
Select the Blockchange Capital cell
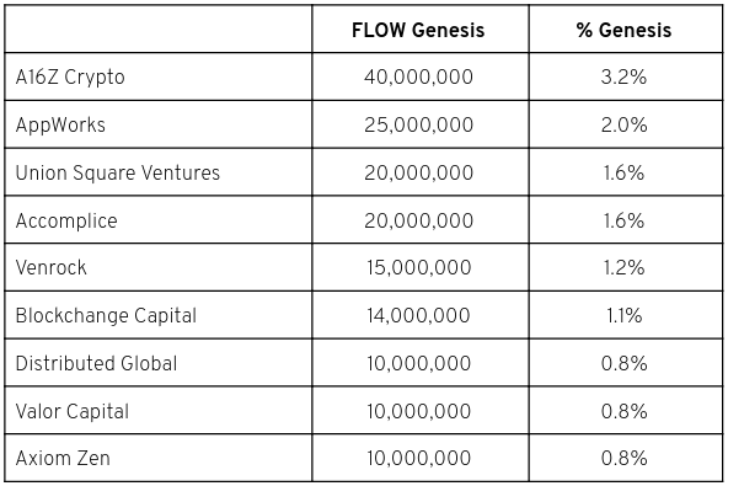coord(106,316)
